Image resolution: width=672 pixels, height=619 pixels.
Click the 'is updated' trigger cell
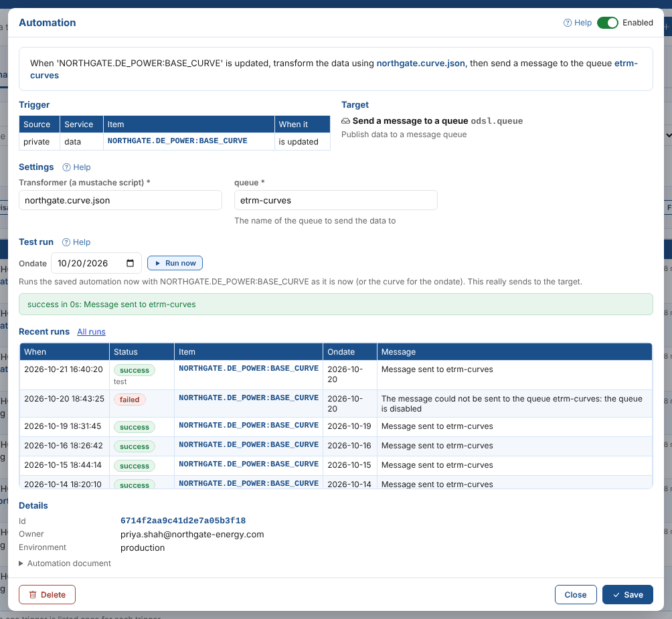[302, 141]
